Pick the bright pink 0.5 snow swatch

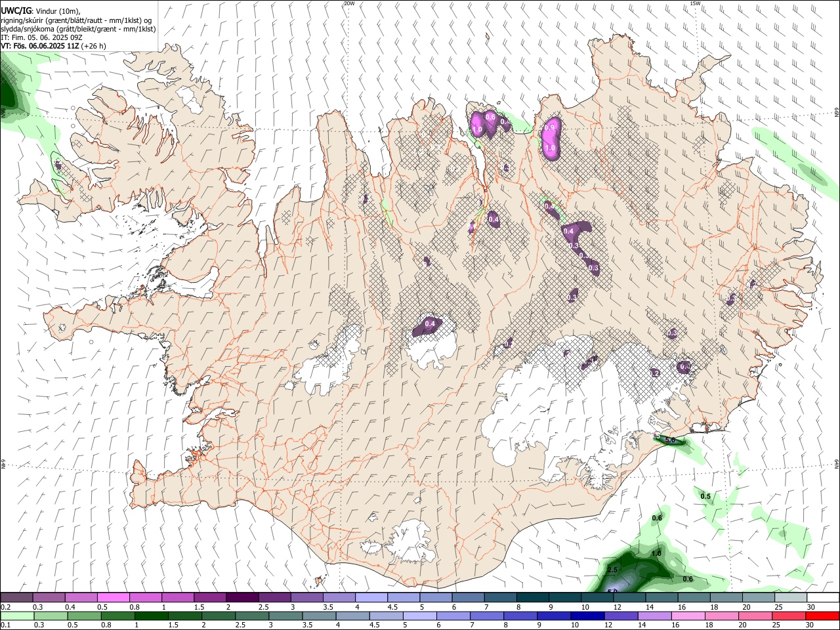pyautogui.click(x=113, y=597)
